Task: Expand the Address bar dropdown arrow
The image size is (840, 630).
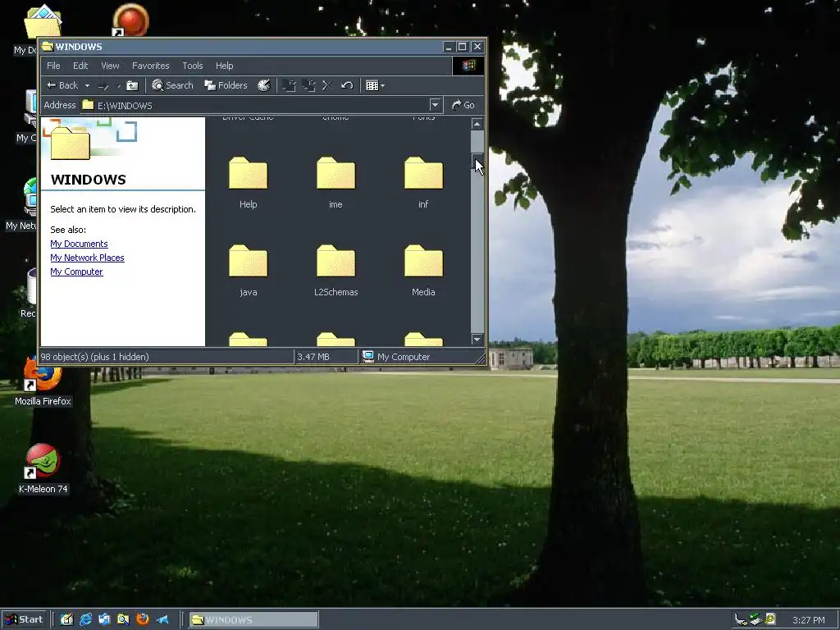Action: click(x=435, y=105)
